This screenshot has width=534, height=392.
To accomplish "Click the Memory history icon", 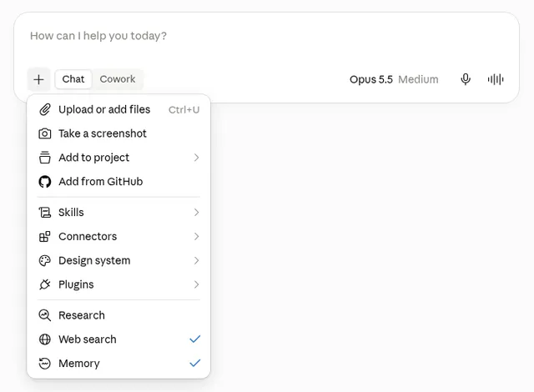I will (x=44, y=364).
